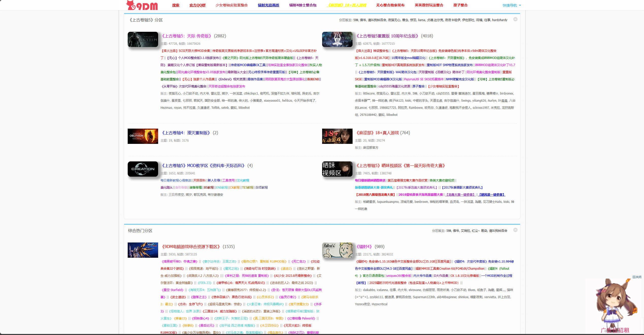644x335 pixels.
Task: Open the Oblivion Remastered forum thumbnail
Action: 143,136
